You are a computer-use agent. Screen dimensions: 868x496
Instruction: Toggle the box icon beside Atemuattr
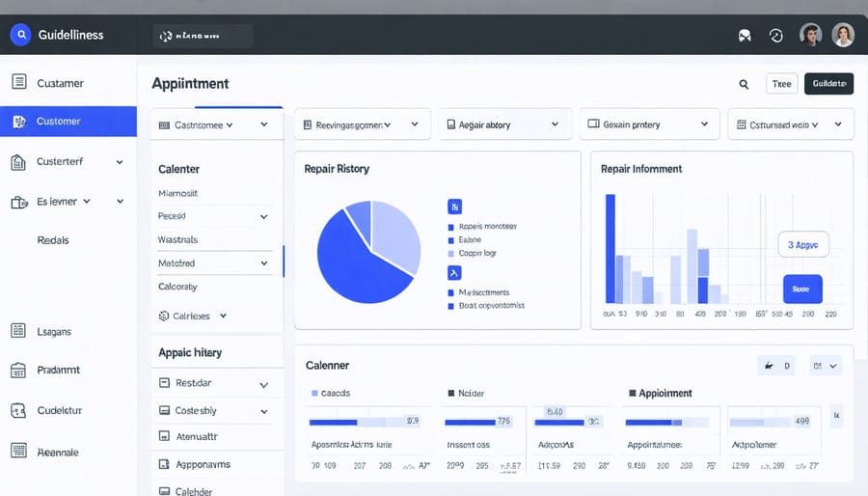click(x=164, y=437)
